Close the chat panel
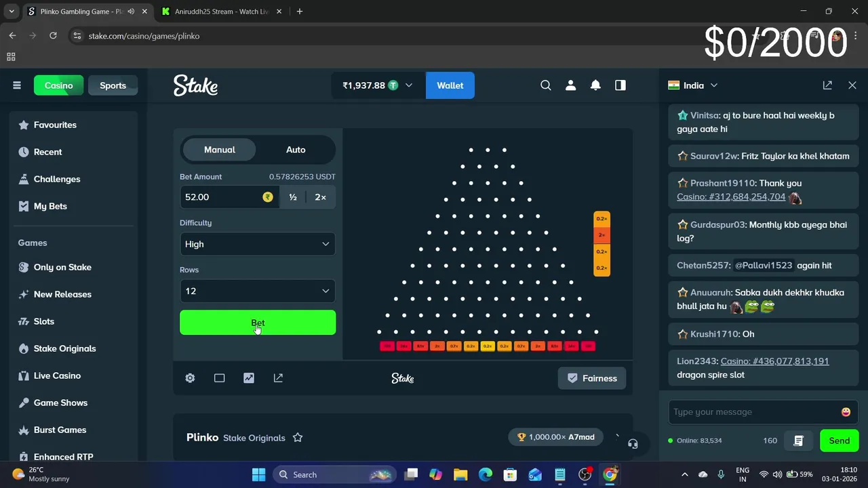The image size is (868, 488). 852,85
